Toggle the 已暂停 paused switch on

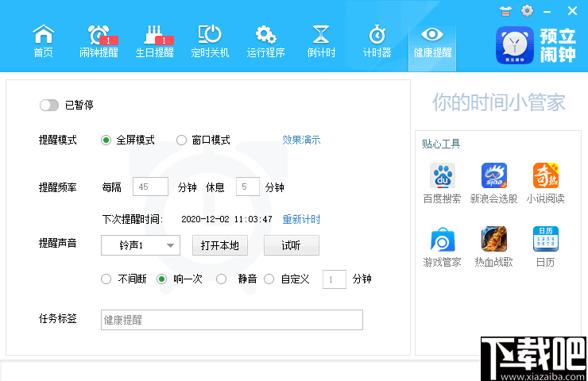coord(49,105)
